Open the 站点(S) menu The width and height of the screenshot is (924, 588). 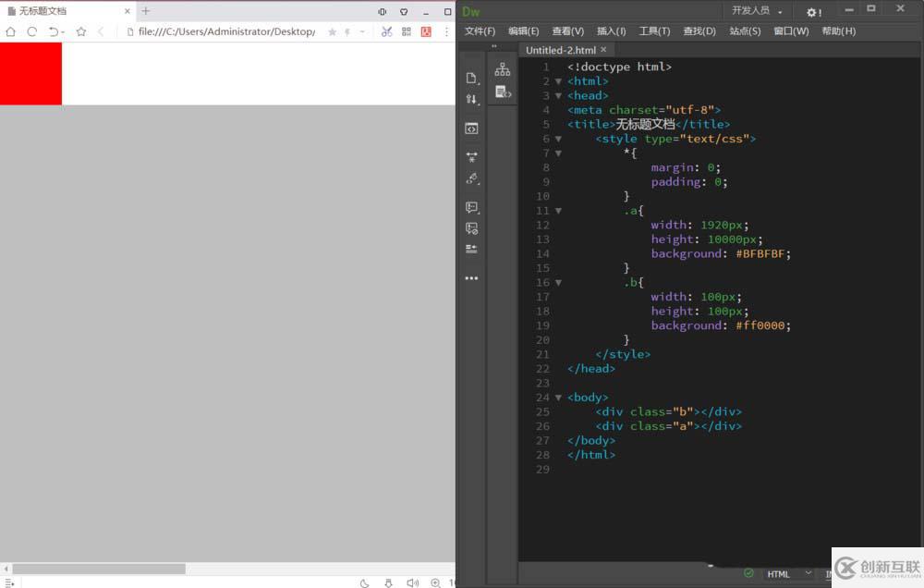coord(745,31)
